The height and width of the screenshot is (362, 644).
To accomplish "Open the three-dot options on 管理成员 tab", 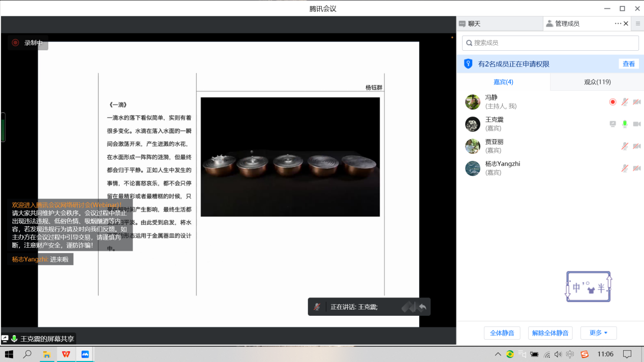I will (618, 23).
